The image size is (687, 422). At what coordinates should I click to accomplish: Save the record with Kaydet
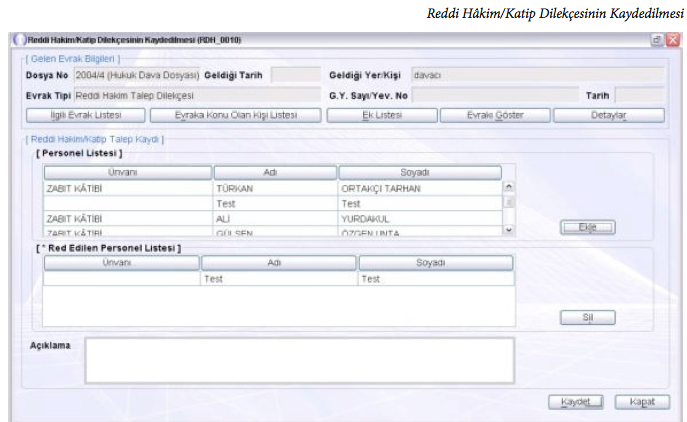576,401
